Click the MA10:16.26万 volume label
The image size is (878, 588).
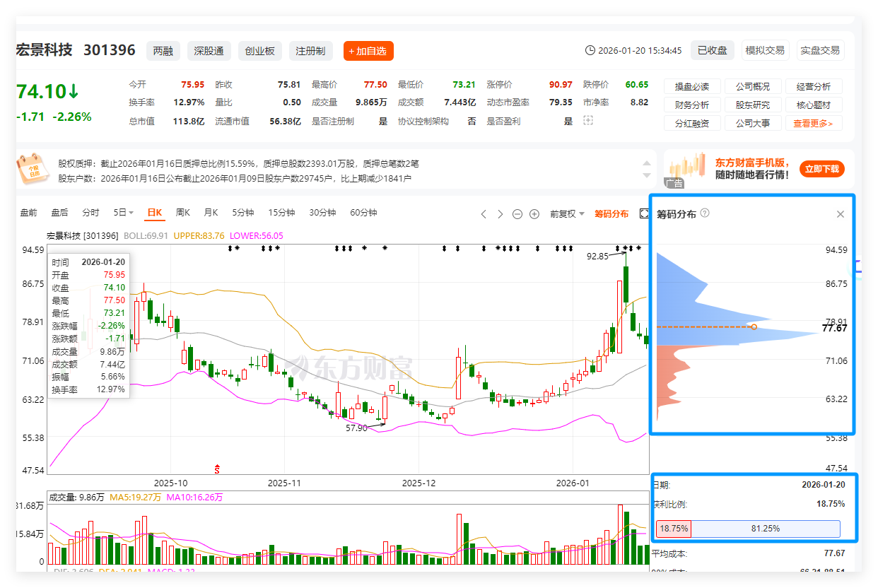pyautogui.click(x=194, y=498)
